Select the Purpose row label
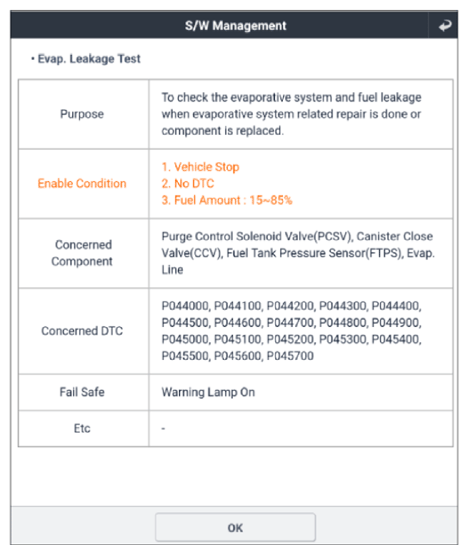The image size is (468, 554). point(82,114)
